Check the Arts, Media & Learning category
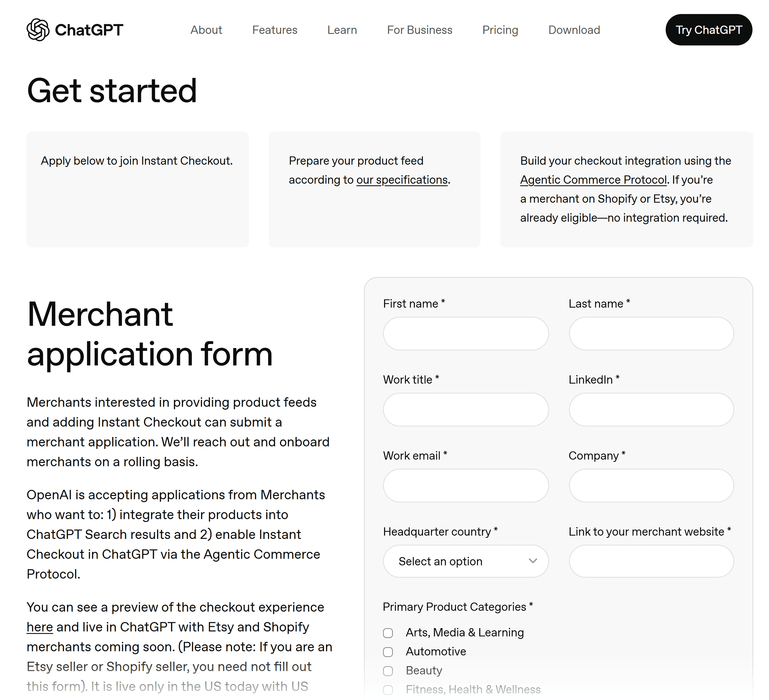 (388, 633)
